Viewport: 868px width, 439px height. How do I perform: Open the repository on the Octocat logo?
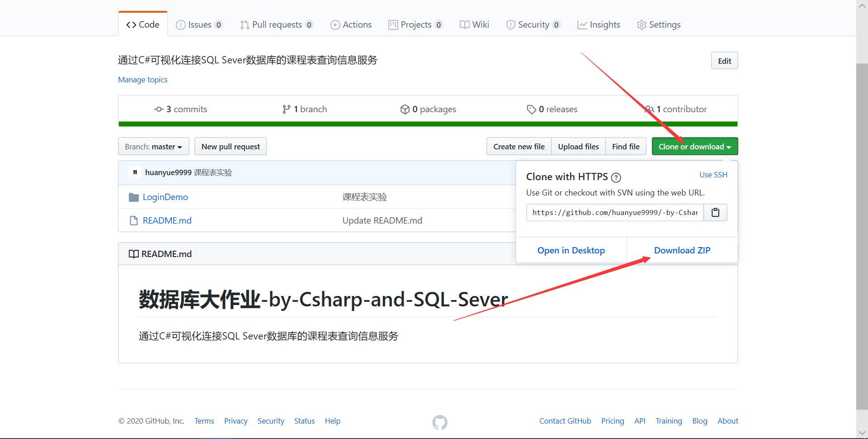coord(439,422)
